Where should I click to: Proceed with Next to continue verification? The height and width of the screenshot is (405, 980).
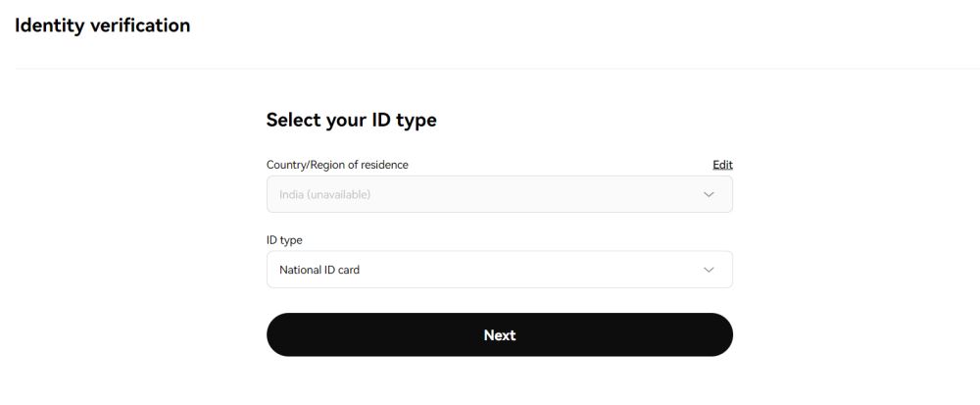coord(499,335)
